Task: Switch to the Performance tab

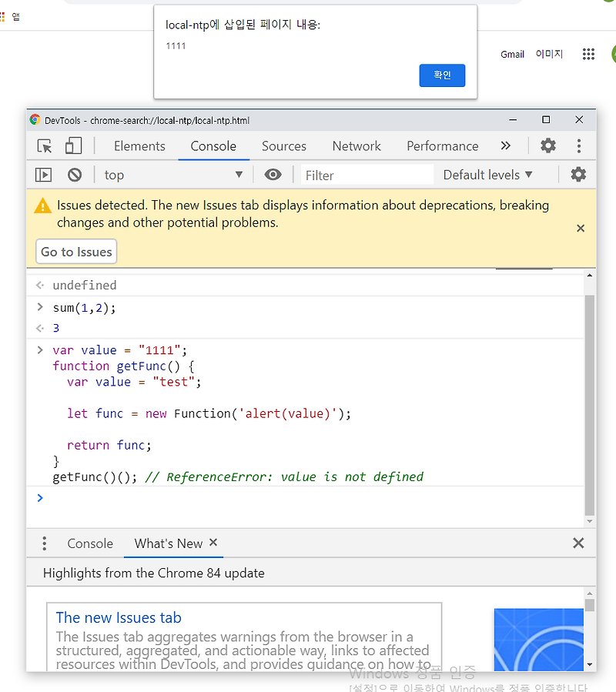Action: [x=443, y=146]
